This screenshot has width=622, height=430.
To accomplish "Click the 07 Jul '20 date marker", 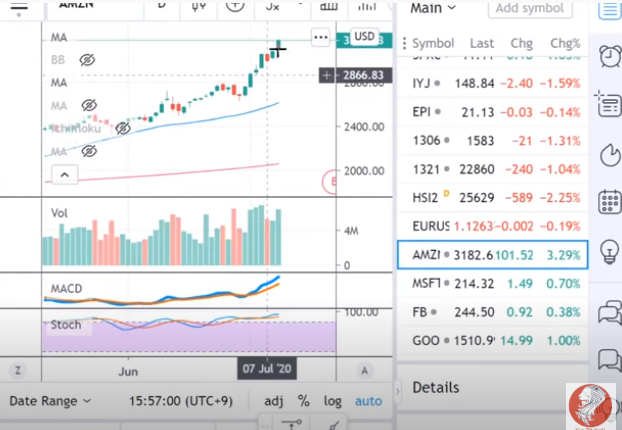I will tap(267, 369).
